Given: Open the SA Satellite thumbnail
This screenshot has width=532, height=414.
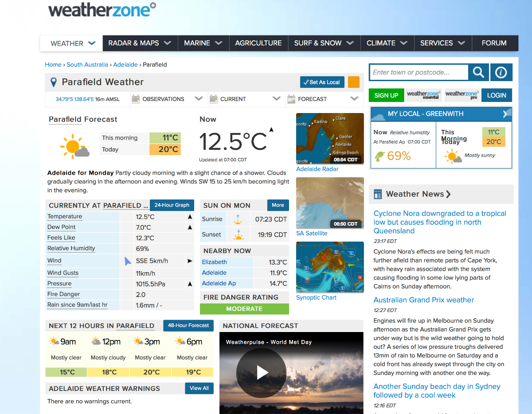Looking at the screenshot, I should [x=330, y=203].
